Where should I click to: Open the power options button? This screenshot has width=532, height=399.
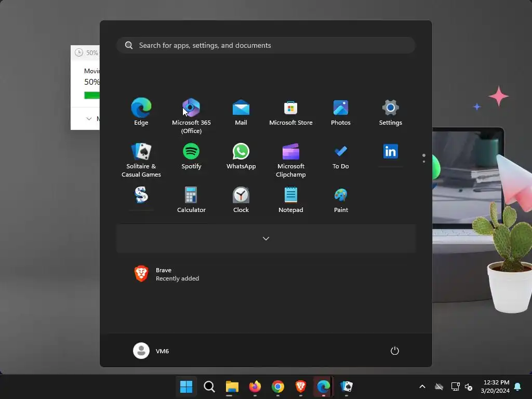coord(395,351)
